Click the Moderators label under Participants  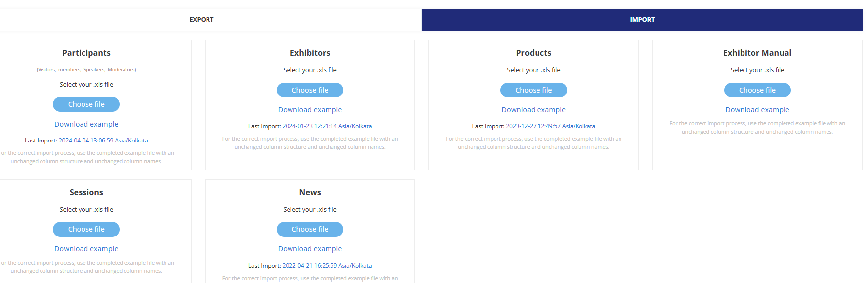[x=122, y=70]
